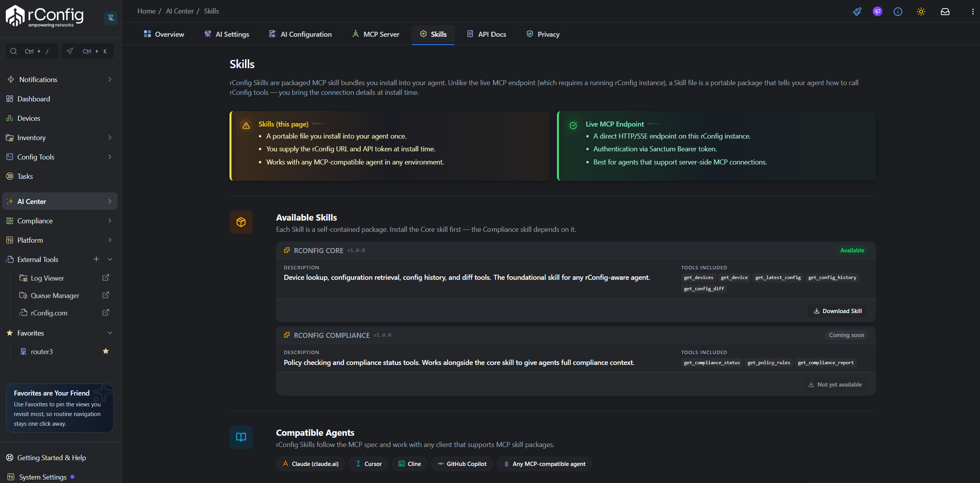Screen dimensions: 980x483
Task: Open rConfig.com link
Action: click(49, 313)
